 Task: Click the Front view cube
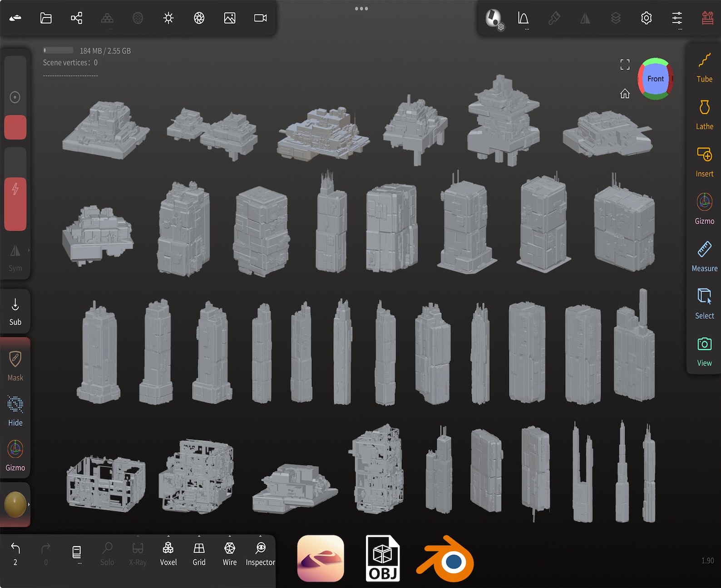pyautogui.click(x=655, y=79)
